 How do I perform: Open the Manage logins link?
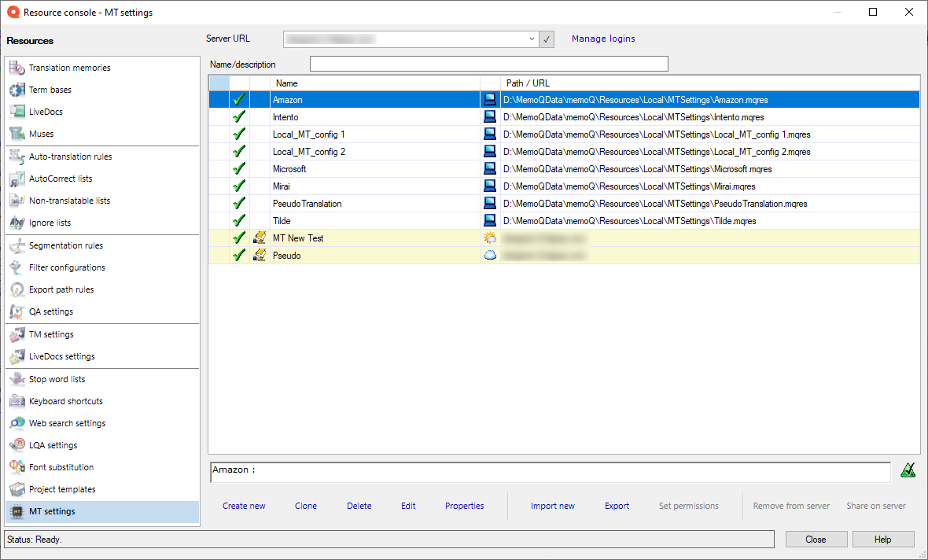[603, 39]
